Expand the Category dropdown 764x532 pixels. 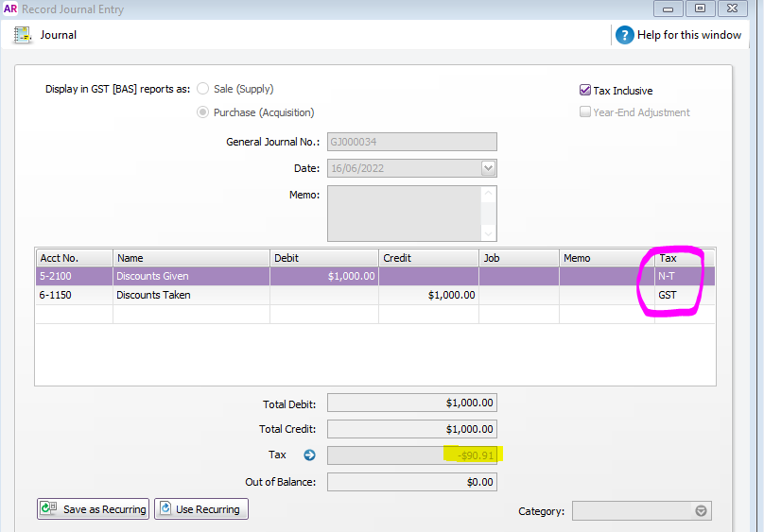(701, 511)
